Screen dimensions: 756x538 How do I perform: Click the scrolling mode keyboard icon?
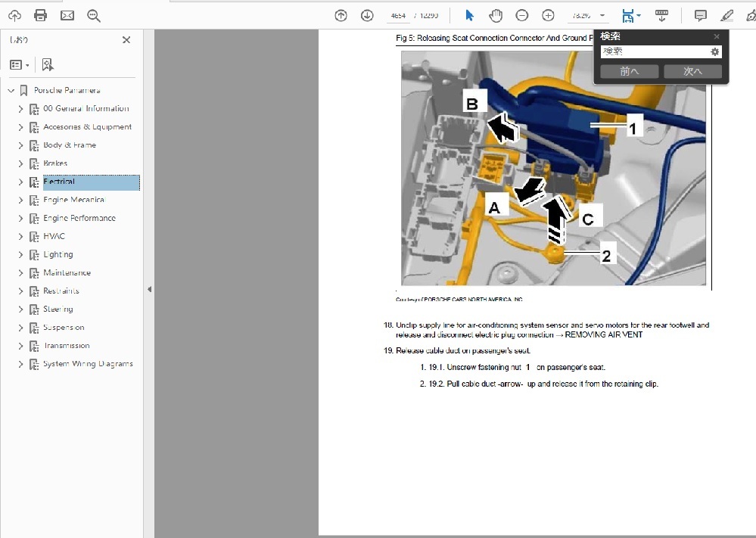coord(661,16)
